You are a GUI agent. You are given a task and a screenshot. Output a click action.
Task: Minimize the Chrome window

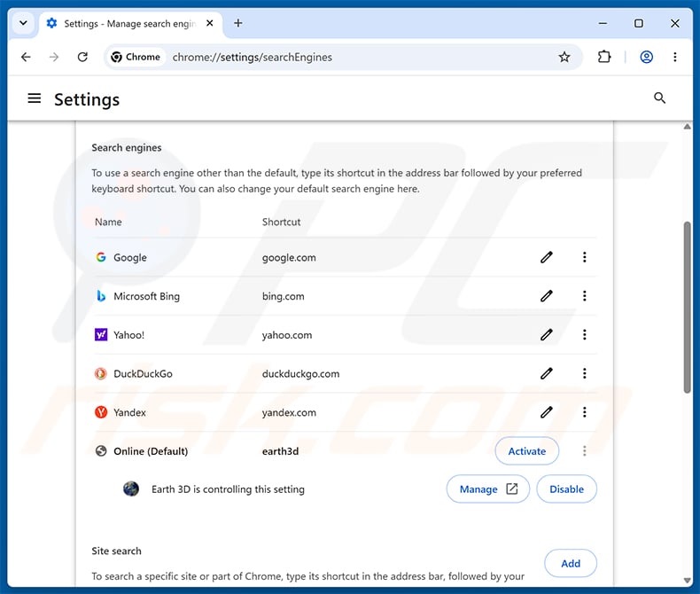coord(603,23)
